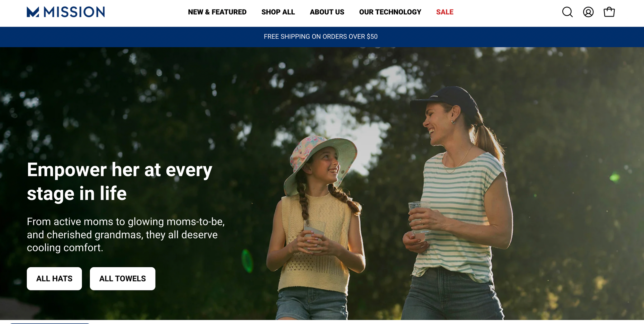
Task: Open the Shop All menu
Action: pos(278,12)
